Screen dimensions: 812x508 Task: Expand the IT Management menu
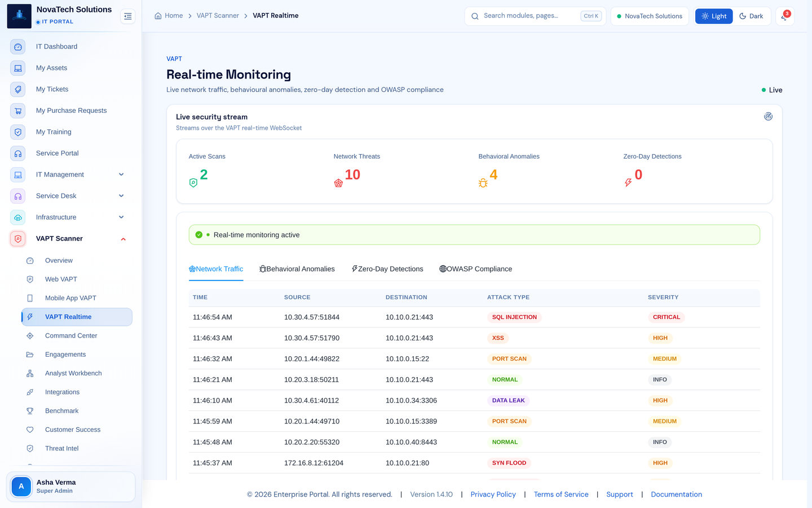pyautogui.click(x=121, y=175)
